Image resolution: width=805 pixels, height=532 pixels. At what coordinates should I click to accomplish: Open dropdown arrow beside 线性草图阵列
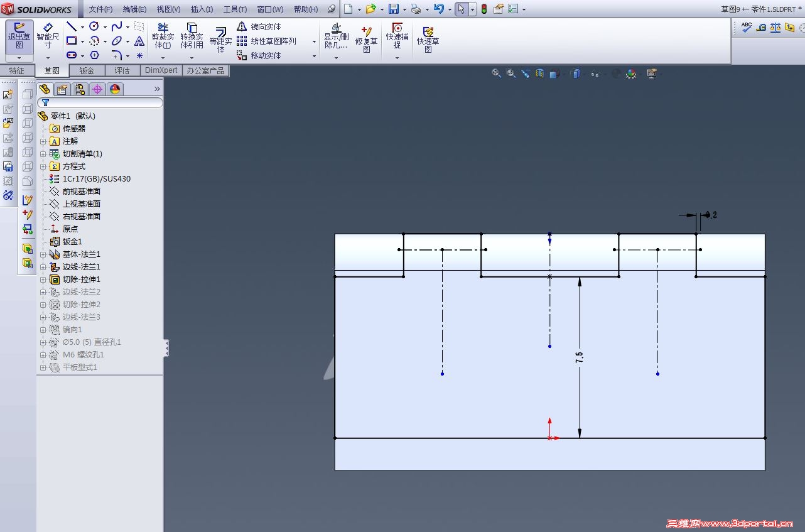click(x=315, y=41)
